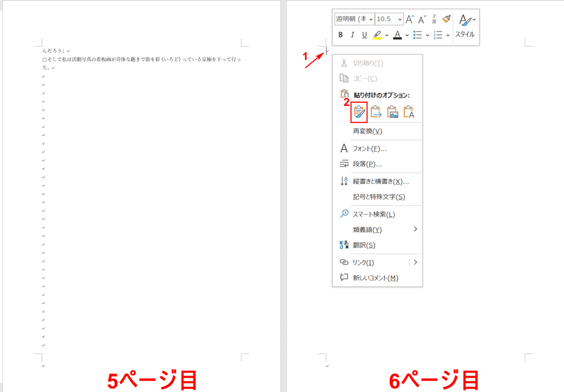Paste with merge formatting option
The height and width of the screenshot is (392, 564).
[376, 112]
